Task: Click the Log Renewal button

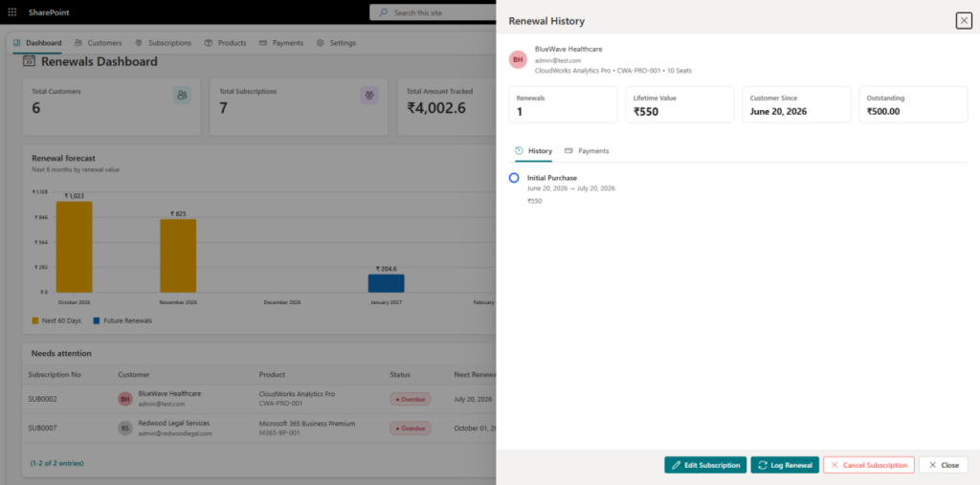Action: [785, 465]
